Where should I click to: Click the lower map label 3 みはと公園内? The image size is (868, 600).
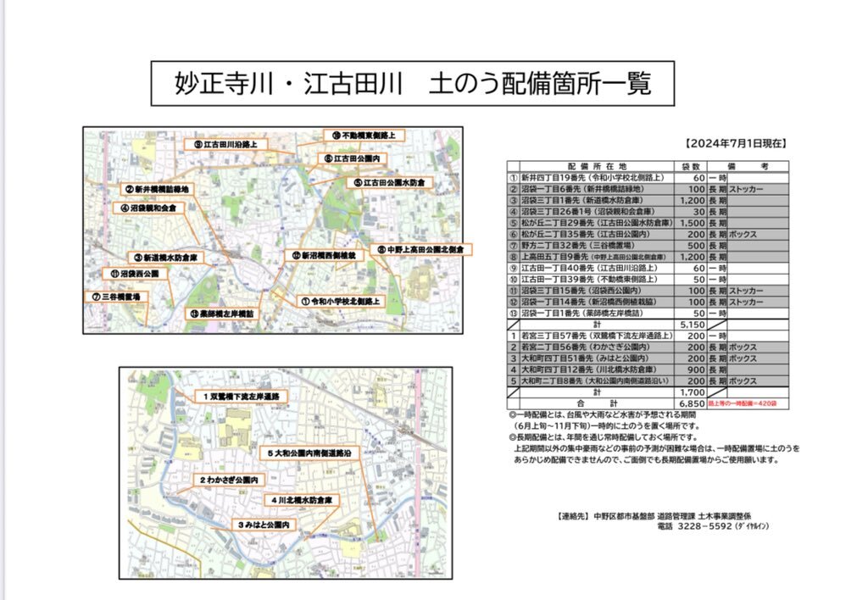tap(264, 525)
